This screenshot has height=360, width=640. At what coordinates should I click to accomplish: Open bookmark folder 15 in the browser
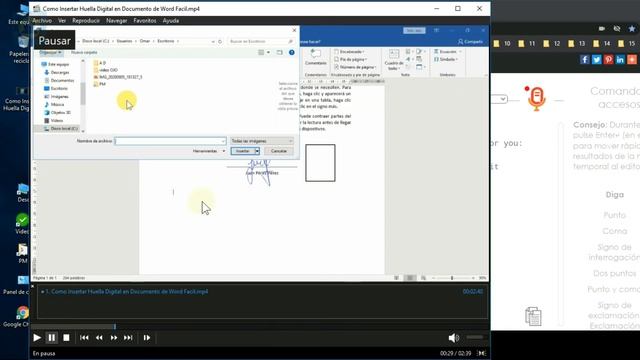point(627,44)
